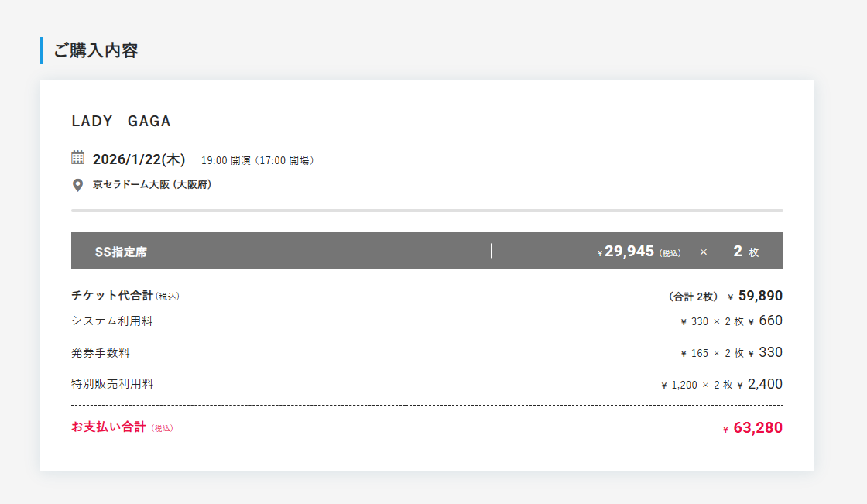Click the ¥2,400 special sales fee
The height and width of the screenshot is (504, 867).
pyautogui.click(x=759, y=385)
